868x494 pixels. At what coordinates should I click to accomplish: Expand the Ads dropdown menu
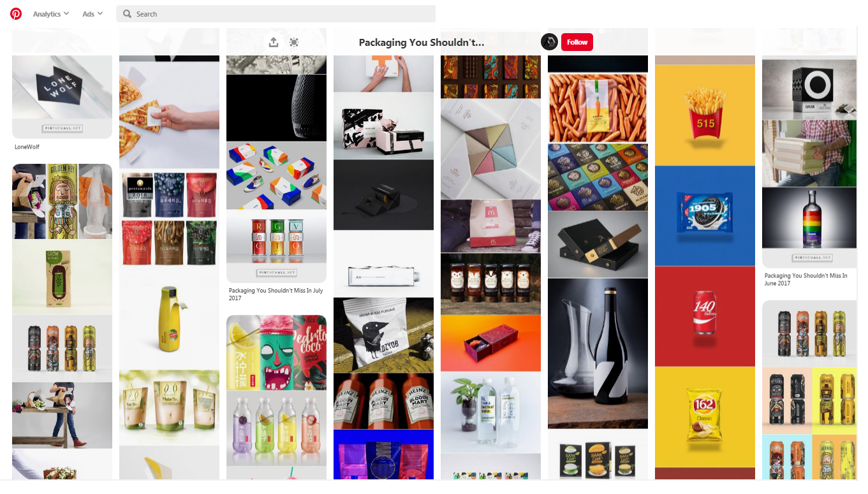coord(92,14)
